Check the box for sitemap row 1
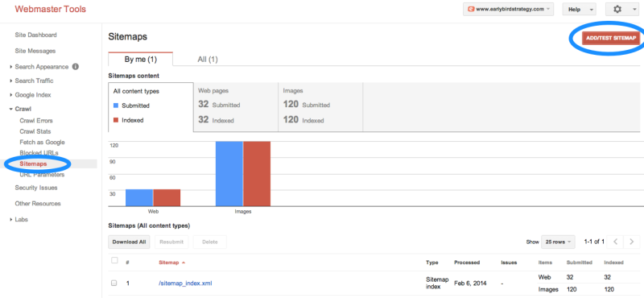Screen dimensions: 644x298 [x=114, y=284]
